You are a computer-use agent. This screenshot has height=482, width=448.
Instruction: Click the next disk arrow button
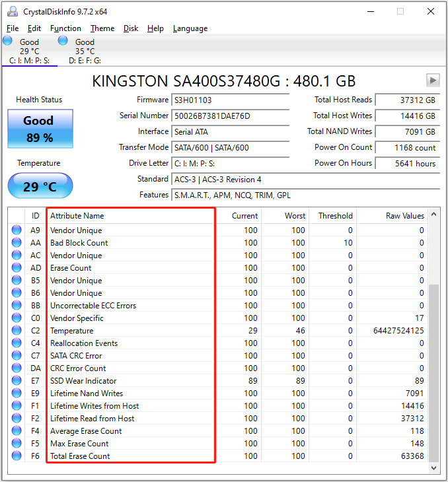tap(433, 81)
